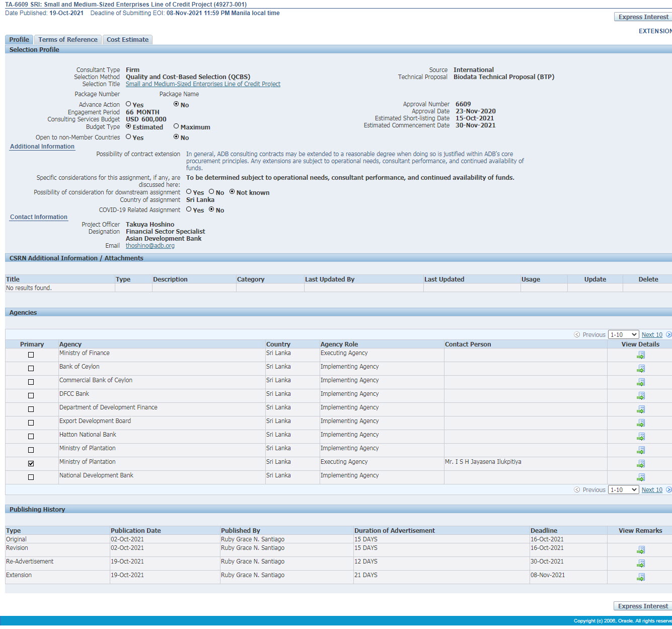
Task: Click the top Express Interest button
Action: (643, 17)
